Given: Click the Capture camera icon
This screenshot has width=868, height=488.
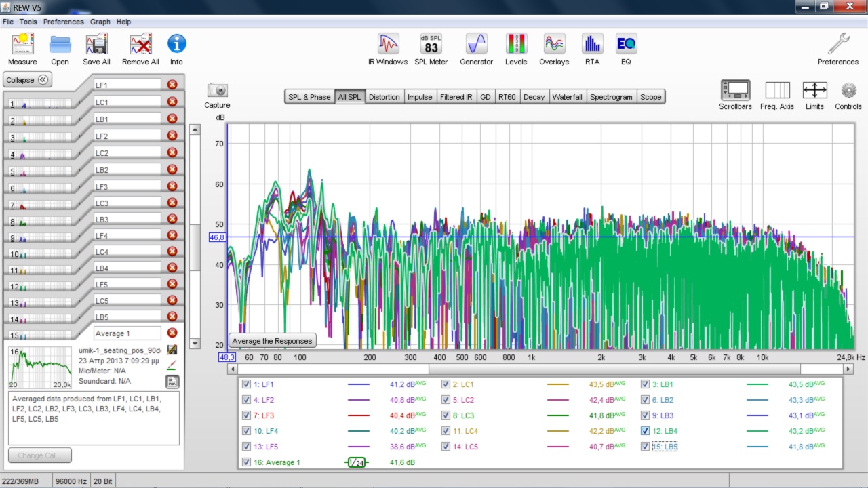Looking at the screenshot, I should click(217, 90).
